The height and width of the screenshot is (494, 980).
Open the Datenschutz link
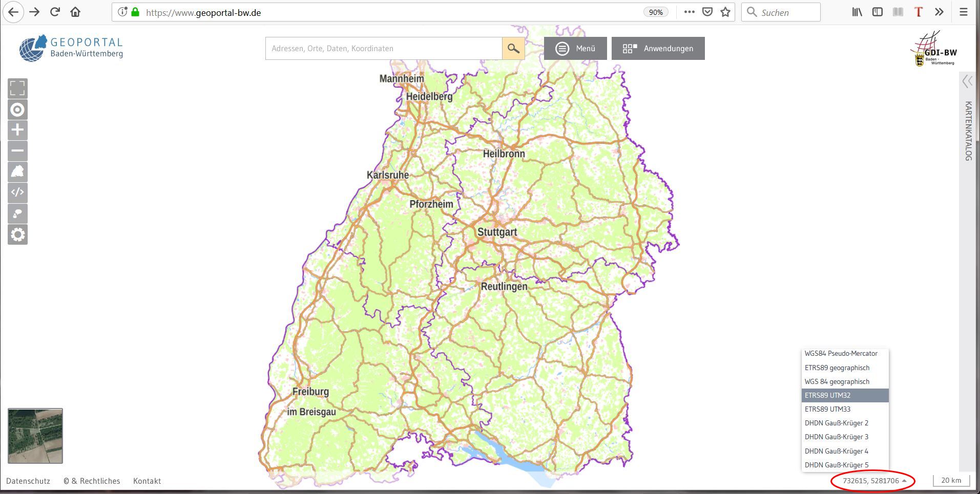pyautogui.click(x=28, y=481)
